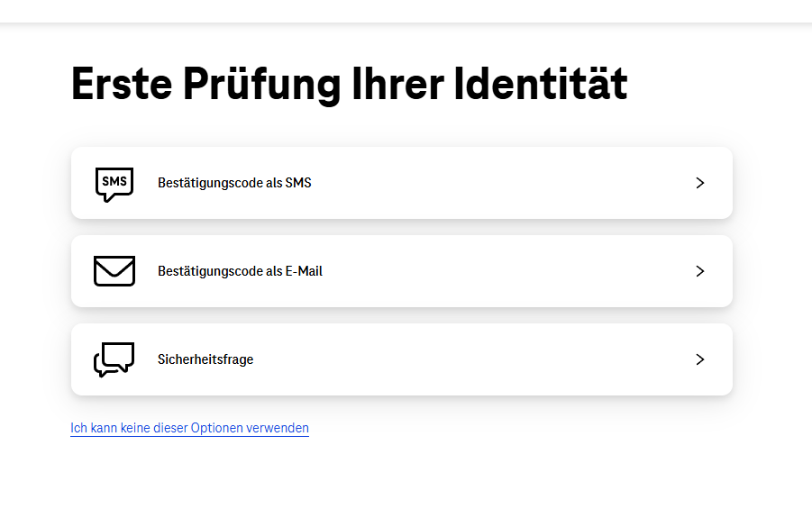Click the heading "Erste Prüfung Ihrer Identität"
Image resolution: width=812 pixels, height=518 pixels.
350,85
